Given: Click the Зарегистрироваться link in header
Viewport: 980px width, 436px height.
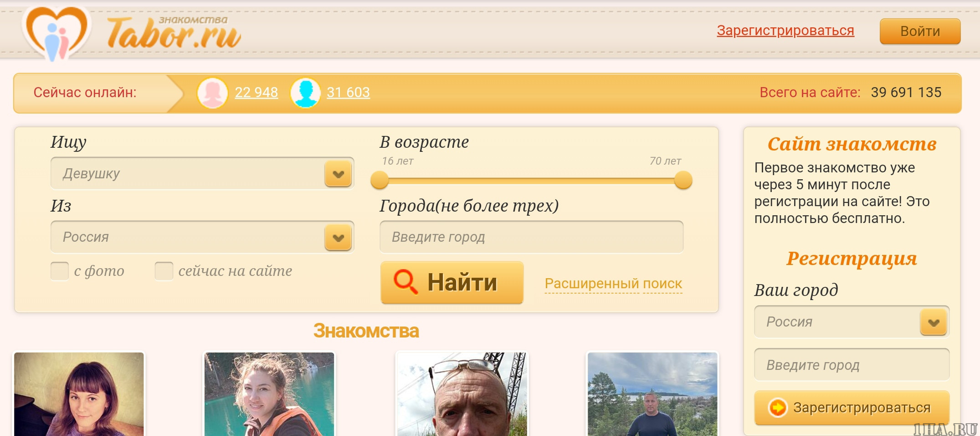Looking at the screenshot, I should [x=785, y=31].
